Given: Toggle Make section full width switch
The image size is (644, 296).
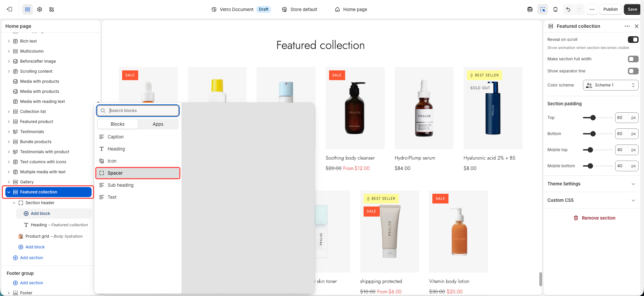Looking at the screenshot, I should 633,59.
